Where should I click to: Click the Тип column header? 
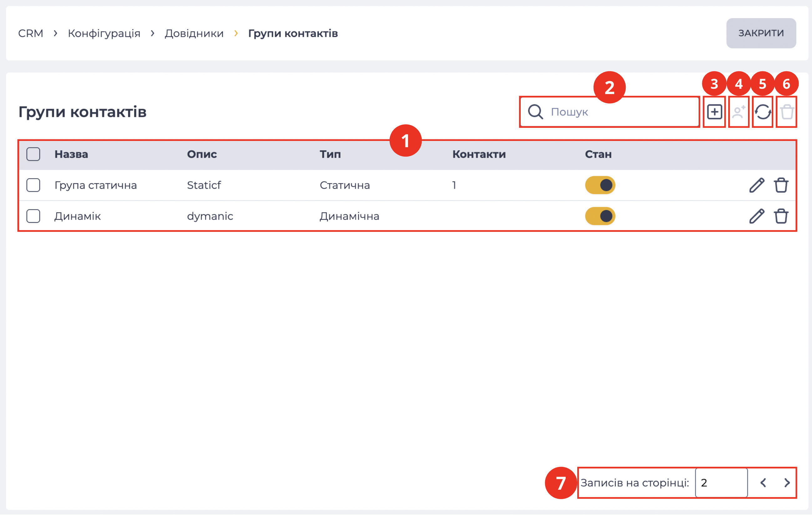click(x=330, y=154)
